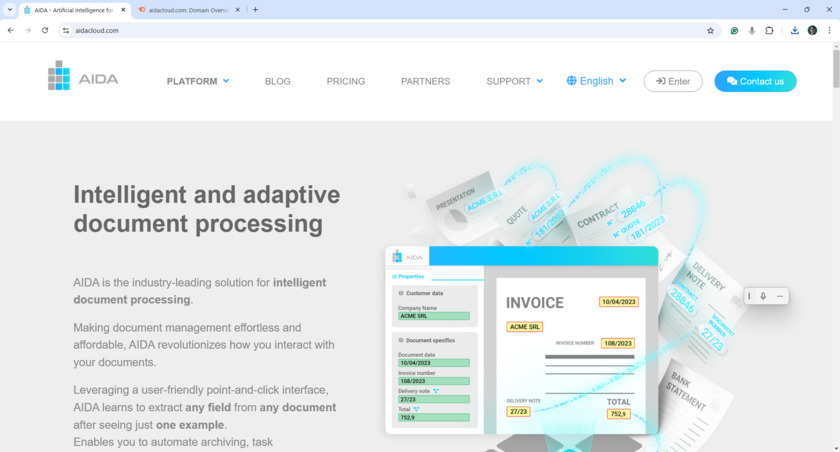Click the SUPPORT chevron arrow
840x452 pixels.
539,81
